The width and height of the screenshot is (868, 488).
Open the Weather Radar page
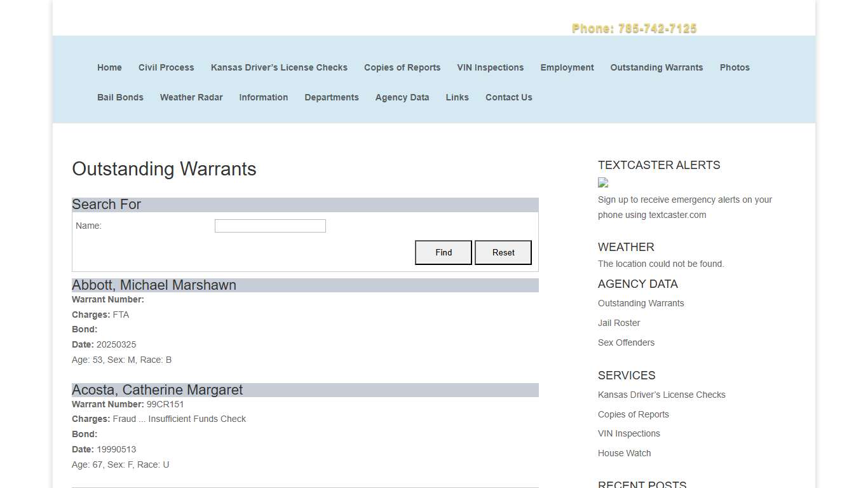coord(191,97)
